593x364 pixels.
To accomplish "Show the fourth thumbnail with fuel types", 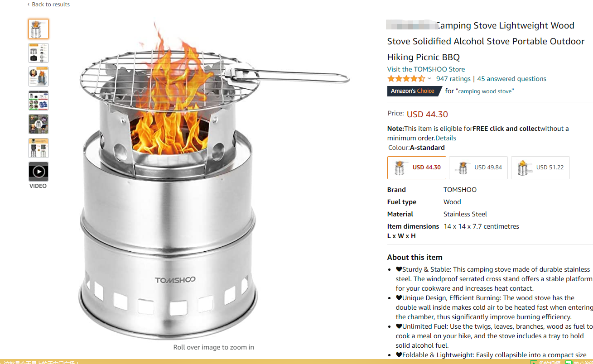I will (39, 101).
